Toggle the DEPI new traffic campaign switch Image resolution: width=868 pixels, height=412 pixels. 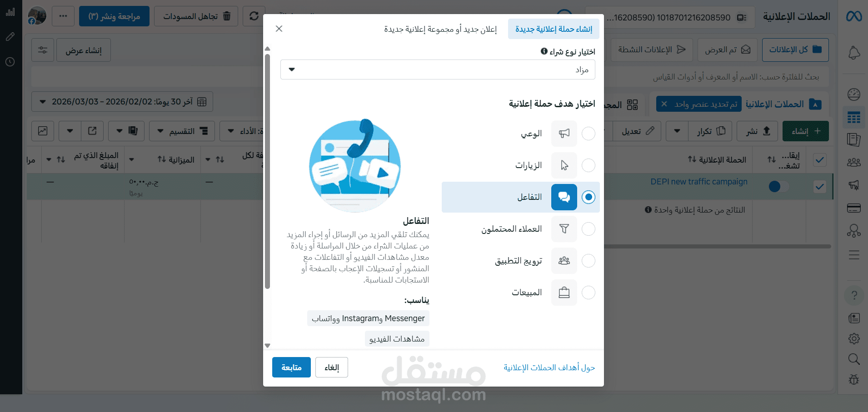click(779, 186)
